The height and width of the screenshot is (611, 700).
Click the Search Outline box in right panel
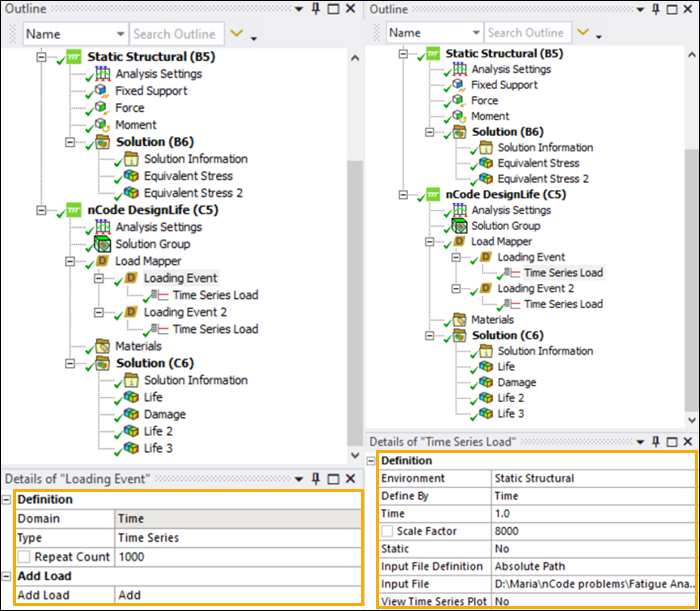coord(525,33)
